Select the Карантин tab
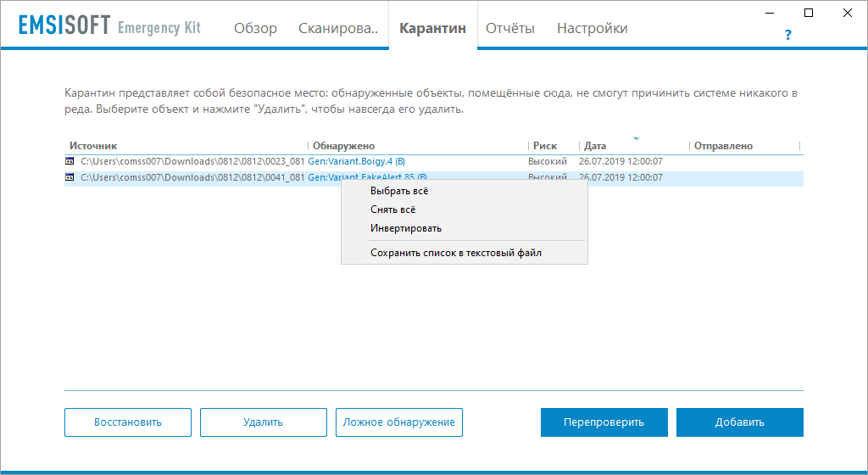 [433, 28]
